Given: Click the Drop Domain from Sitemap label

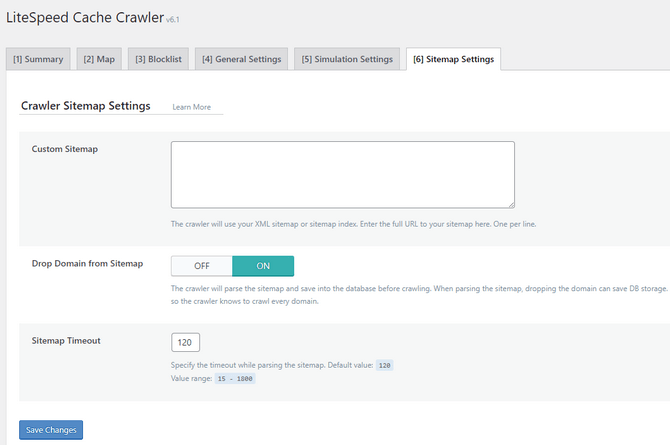Looking at the screenshot, I should point(88,264).
